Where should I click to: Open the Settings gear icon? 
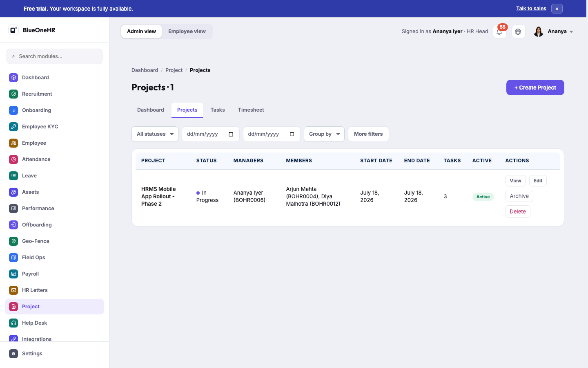(x=13, y=354)
